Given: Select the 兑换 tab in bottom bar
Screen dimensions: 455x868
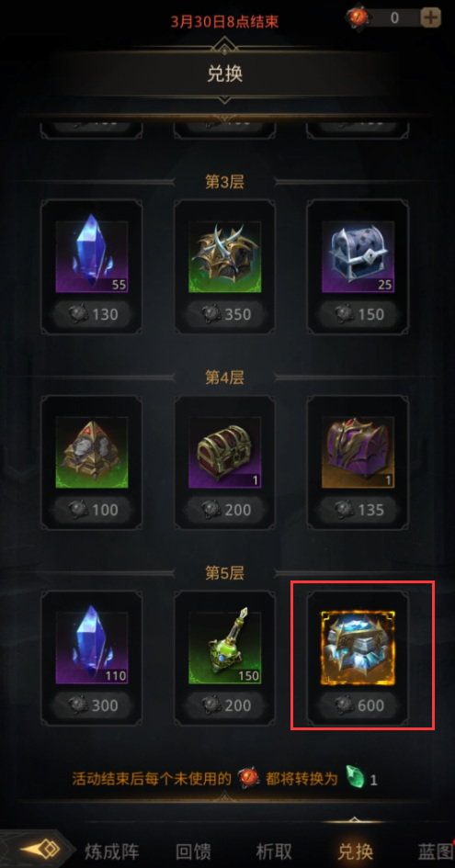Looking at the screenshot, I should pos(355,851).
